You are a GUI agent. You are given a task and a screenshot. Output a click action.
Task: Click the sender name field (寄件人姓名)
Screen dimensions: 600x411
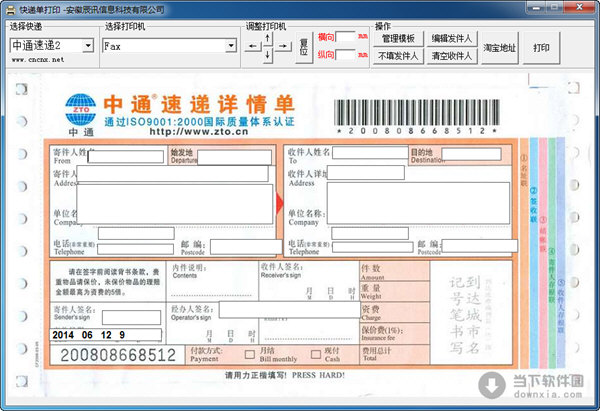(x=126, y=157)
